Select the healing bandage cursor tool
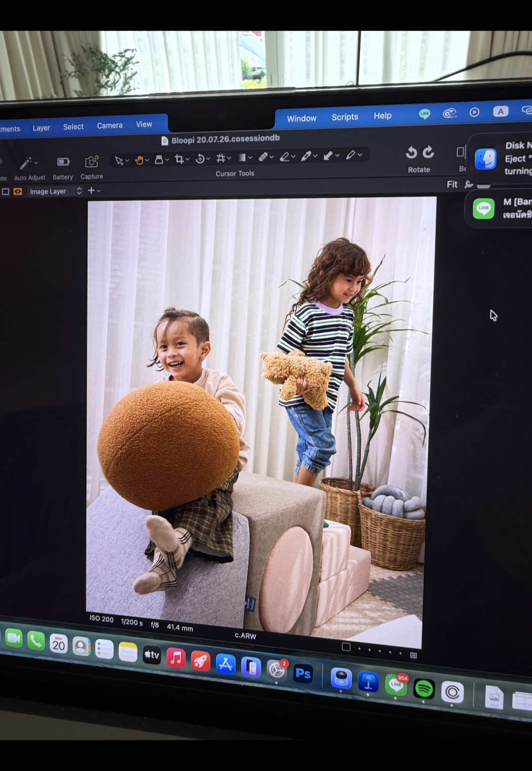The width and height of the screenshot is (532, 771). (263, 157)
